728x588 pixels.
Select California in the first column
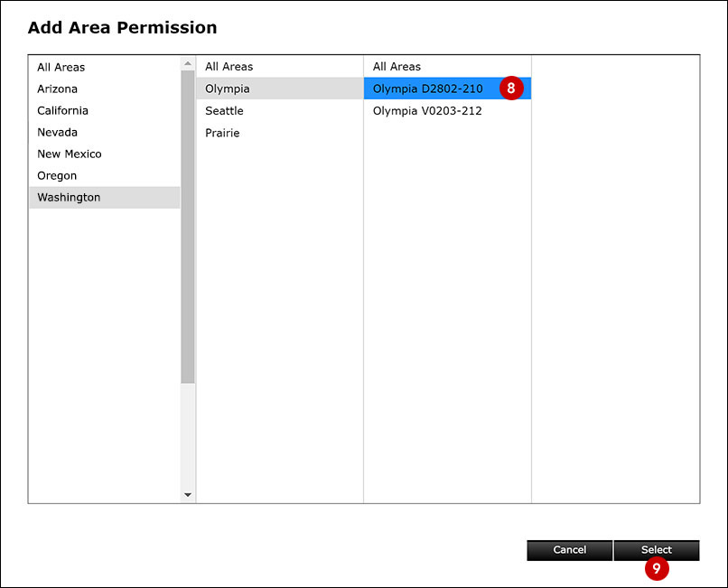(x=63, y=110)
